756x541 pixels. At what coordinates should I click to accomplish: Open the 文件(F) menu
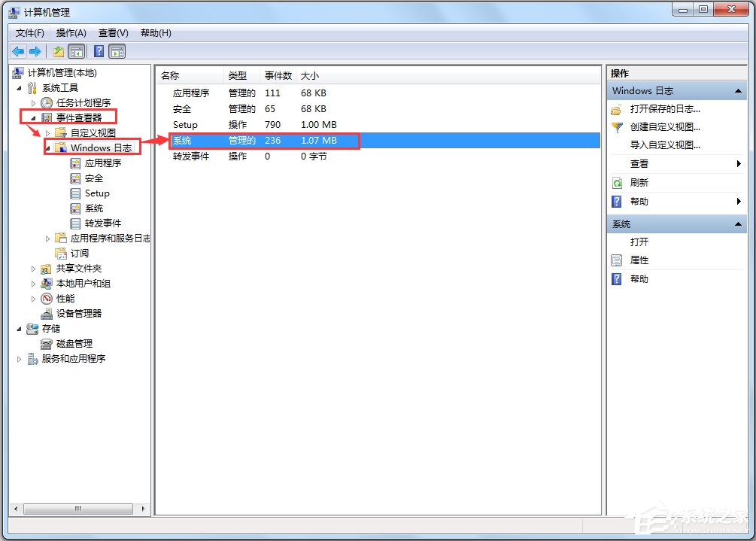pos(30,33)
